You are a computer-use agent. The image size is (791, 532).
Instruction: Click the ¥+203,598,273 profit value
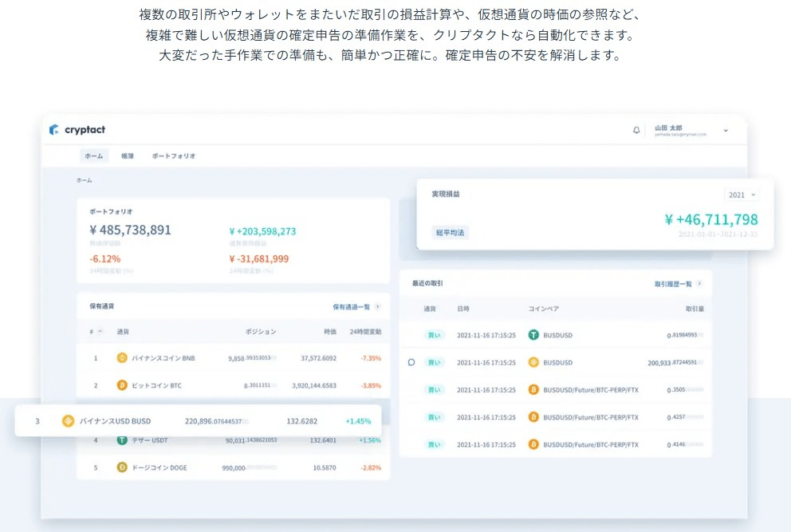tap(262, 231)
